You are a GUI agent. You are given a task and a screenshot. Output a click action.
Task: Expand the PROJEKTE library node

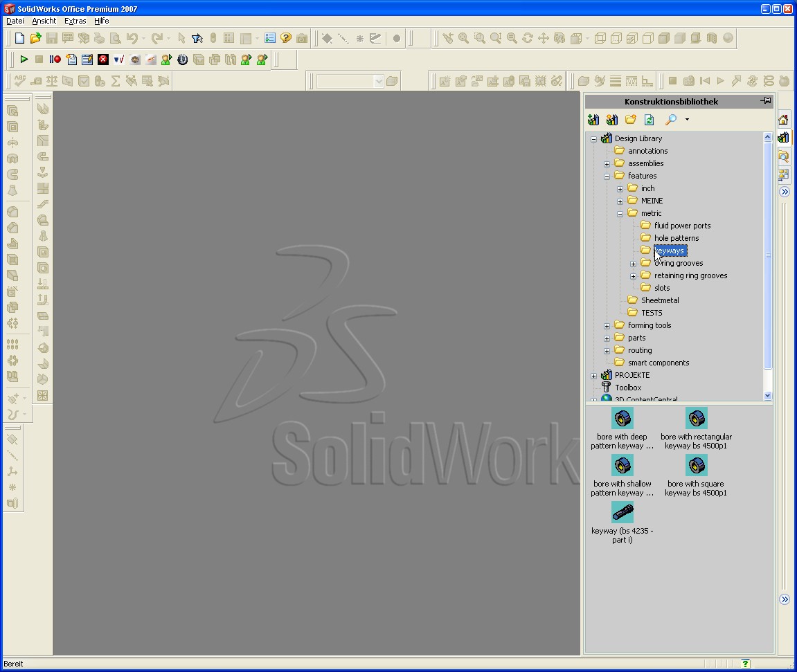pyautogui.click(x=593, y=376)
